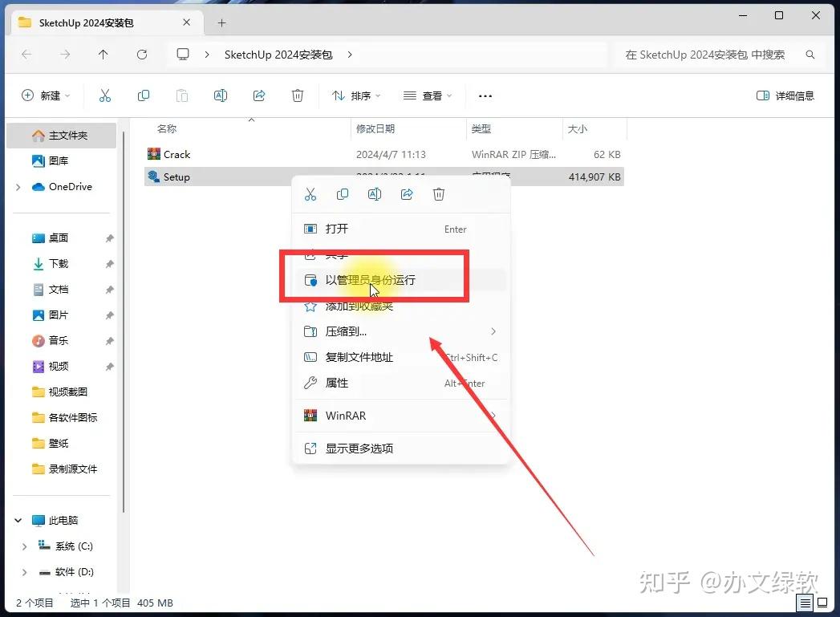The image size is (840, 617).
Task: Expand the 系统 (C:) drive node
Action: pos(24,546)
